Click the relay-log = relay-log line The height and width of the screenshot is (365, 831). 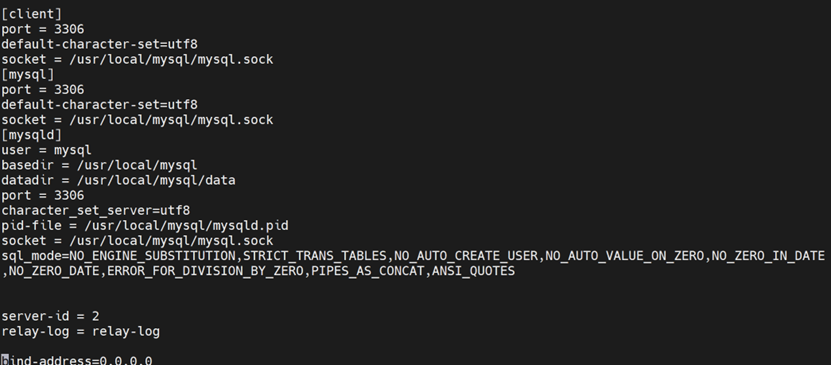(81, 332)
